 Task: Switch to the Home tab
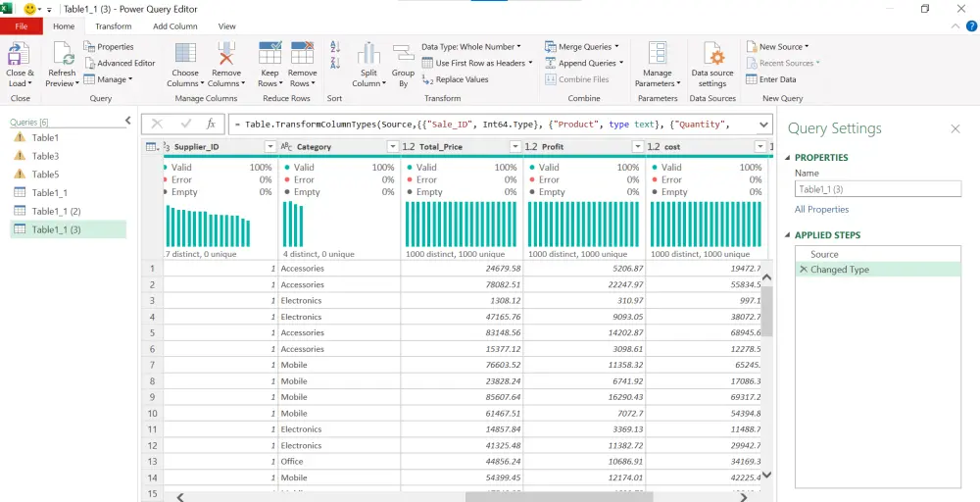click(x=64, y=26)
